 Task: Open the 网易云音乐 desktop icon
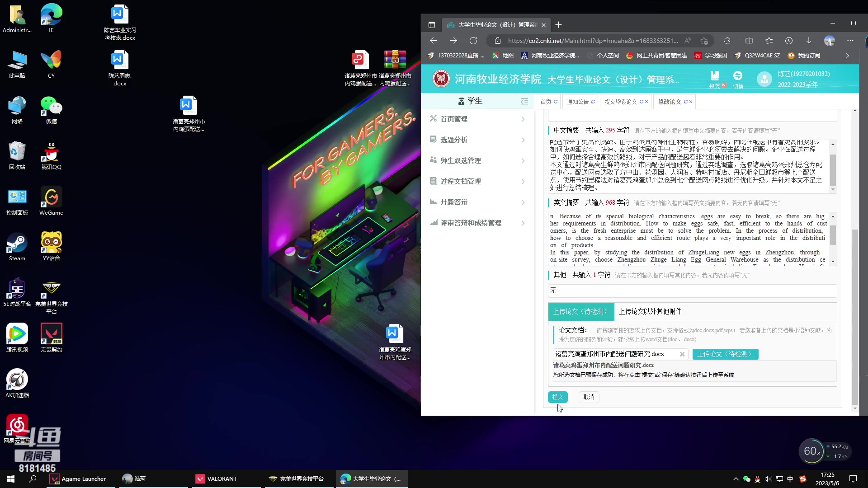coord(17,428)
